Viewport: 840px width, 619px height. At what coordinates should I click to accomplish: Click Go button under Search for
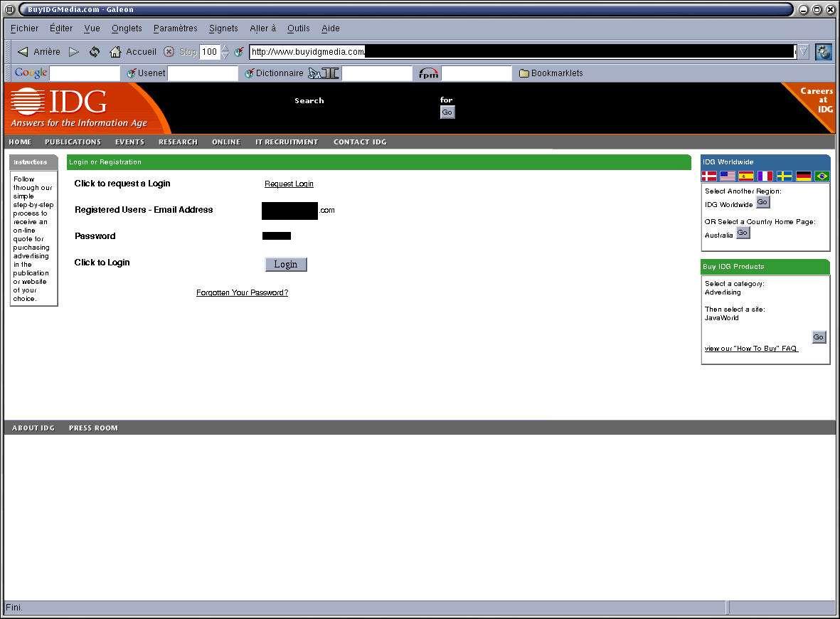(447, 112)
